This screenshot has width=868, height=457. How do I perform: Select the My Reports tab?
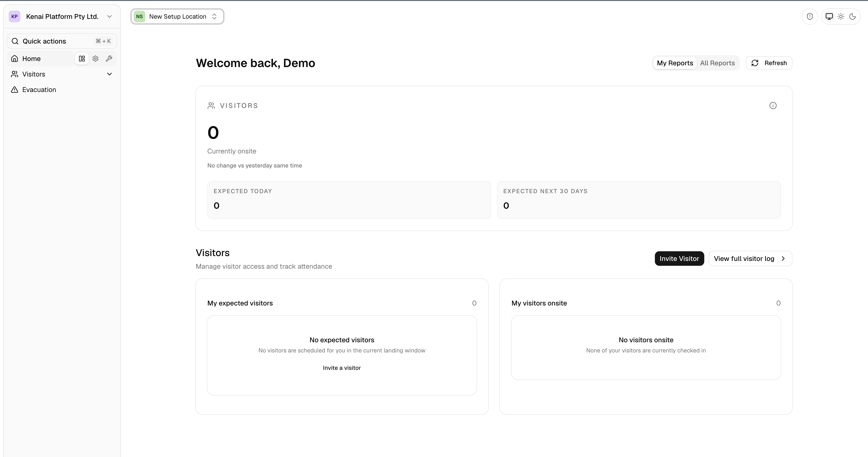point(675,63)
